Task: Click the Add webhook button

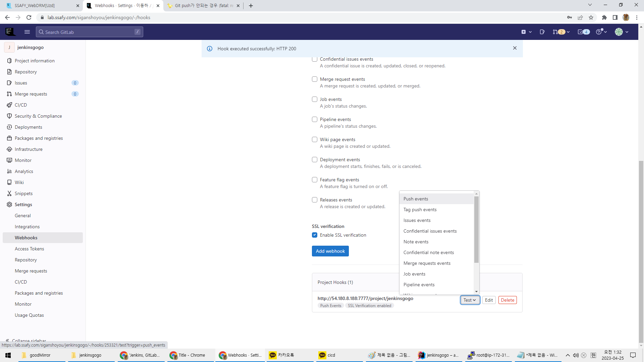Action: pos(330,251)
